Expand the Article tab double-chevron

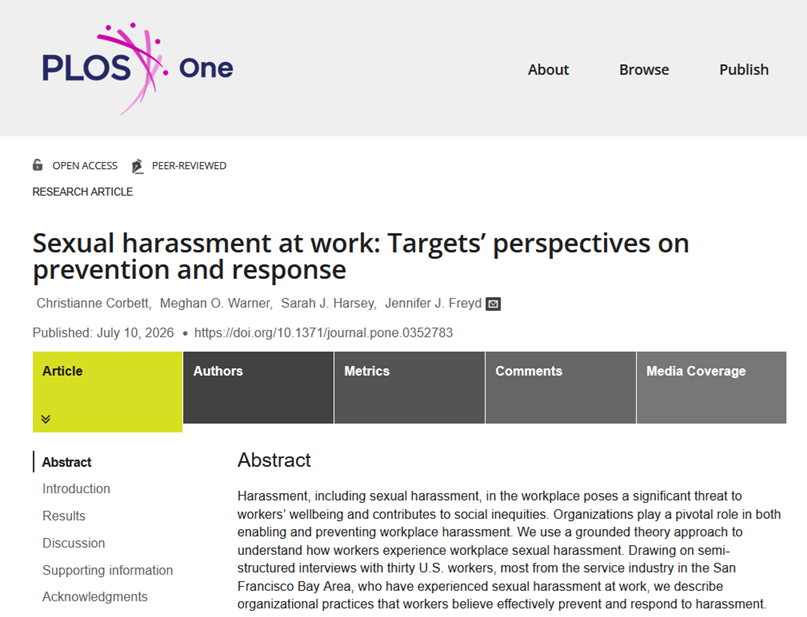coord(46,419)
